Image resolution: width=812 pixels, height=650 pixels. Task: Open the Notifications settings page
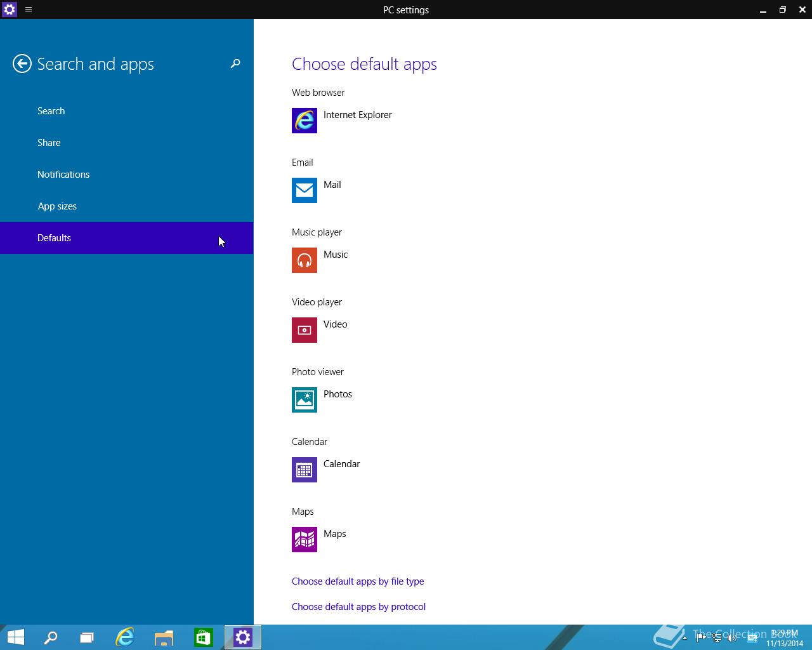click(127, 175)
